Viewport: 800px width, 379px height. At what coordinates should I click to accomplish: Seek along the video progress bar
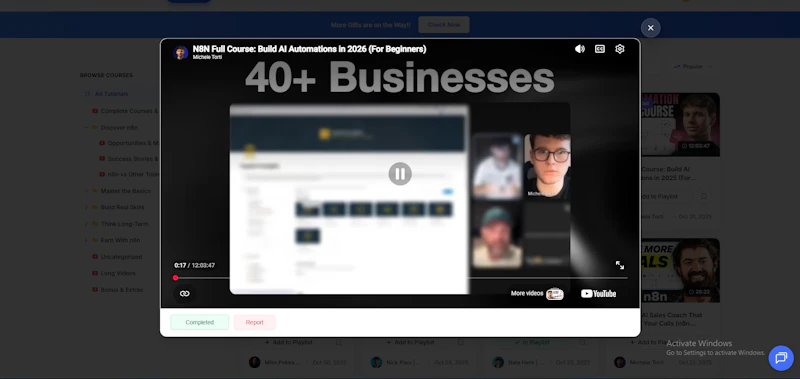click(401, 278)
